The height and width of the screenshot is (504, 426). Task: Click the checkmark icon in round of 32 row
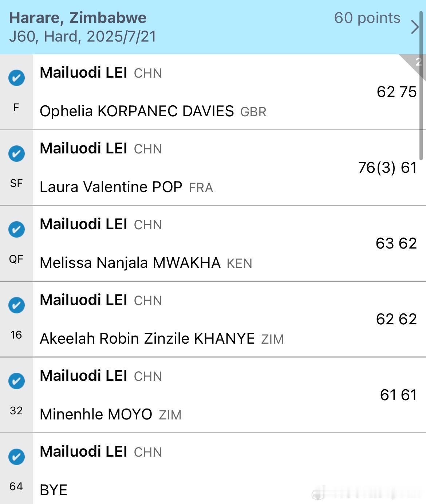[16, 381]
